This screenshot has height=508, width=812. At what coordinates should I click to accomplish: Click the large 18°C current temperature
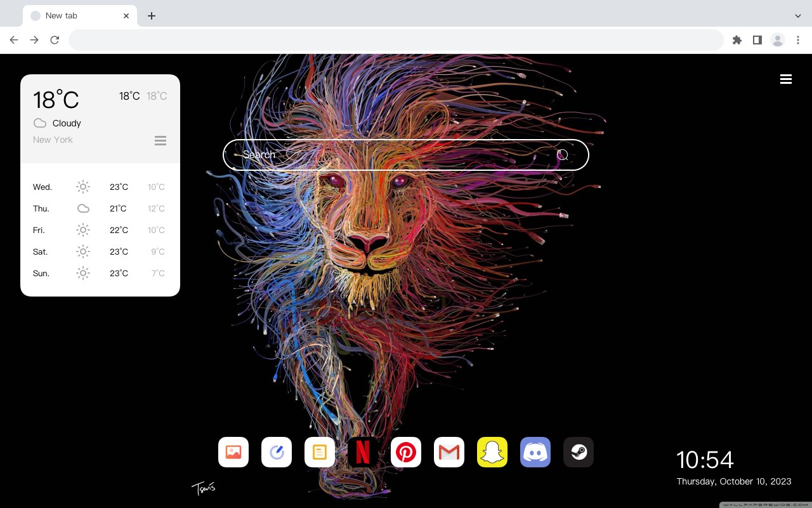56,100
